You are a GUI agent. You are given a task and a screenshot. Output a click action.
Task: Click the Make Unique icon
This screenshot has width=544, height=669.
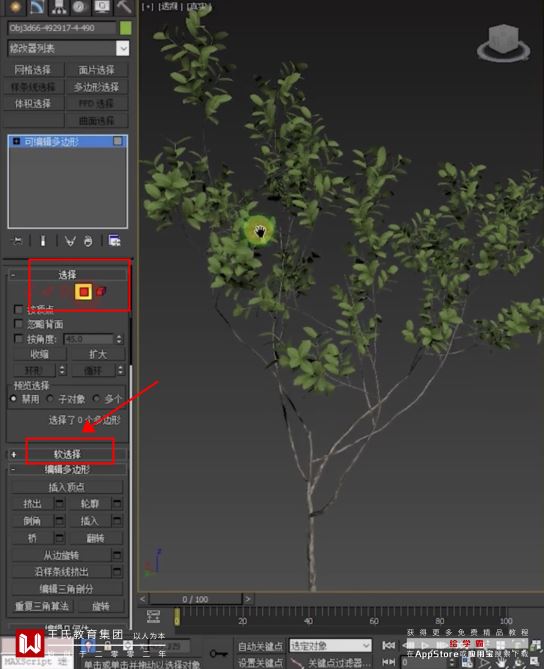pyautogui.click(x=70, y=241)
